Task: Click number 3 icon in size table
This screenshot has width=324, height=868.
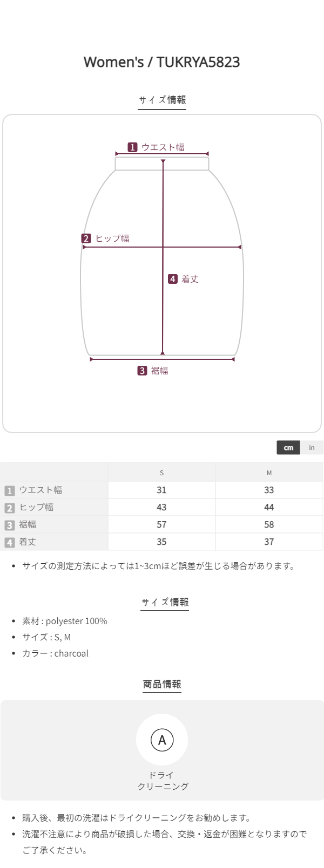Action: click(9, 525)
